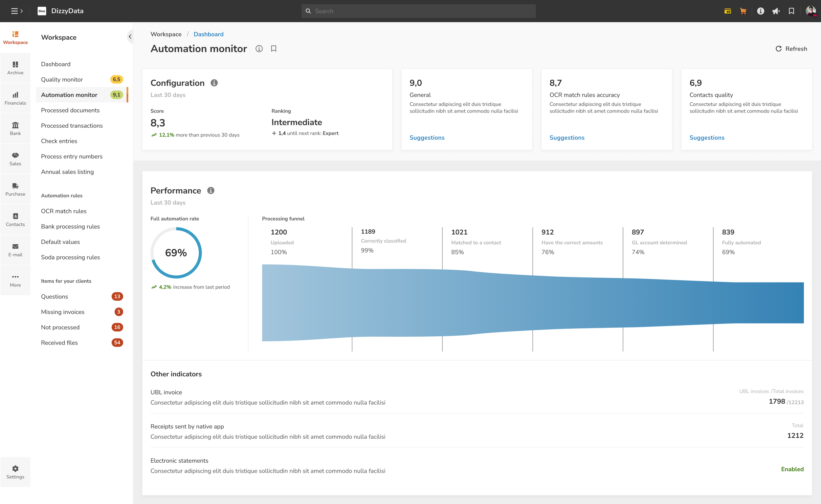Open Financials from the icon rail
The height and width of the screenshot is (504, 821).
click(x=15, y=98)
